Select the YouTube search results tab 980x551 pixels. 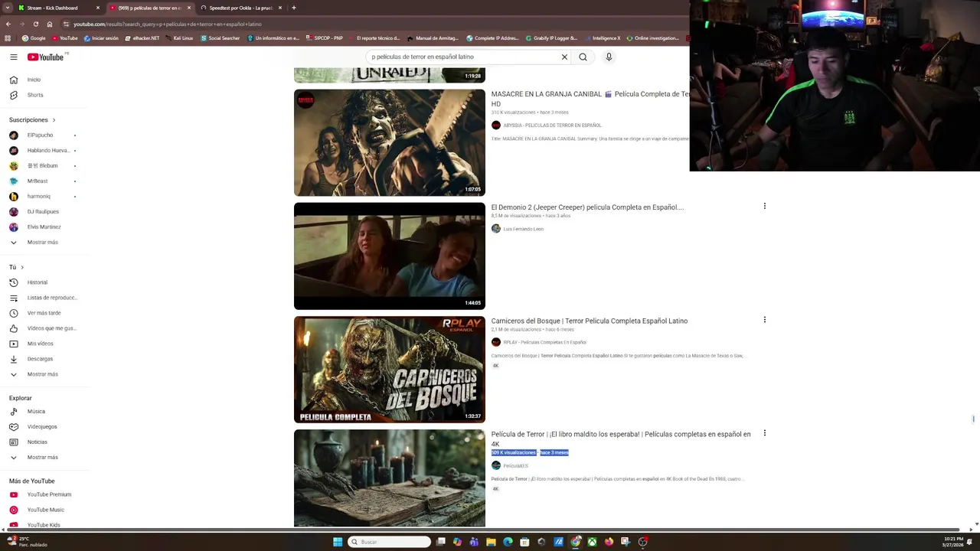[x=149, y=8]
